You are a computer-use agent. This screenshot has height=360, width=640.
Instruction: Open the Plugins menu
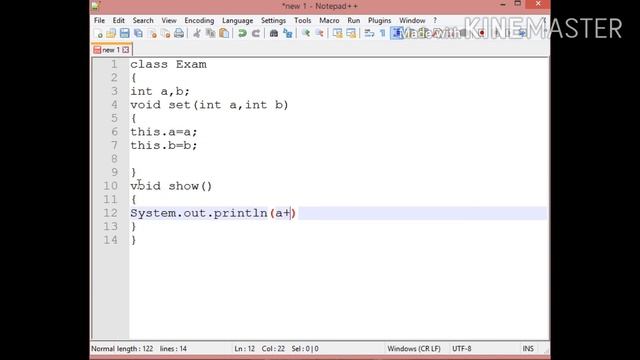(380, 20)
